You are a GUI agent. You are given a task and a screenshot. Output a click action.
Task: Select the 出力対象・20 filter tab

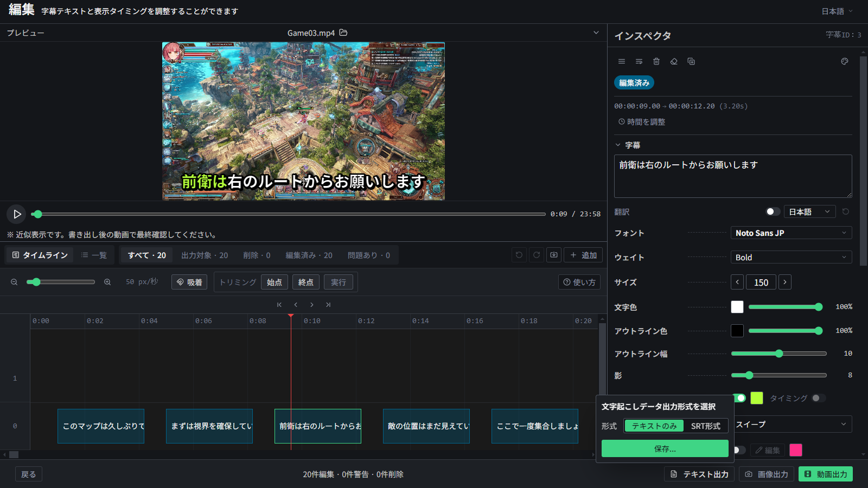tap(205, 255)
